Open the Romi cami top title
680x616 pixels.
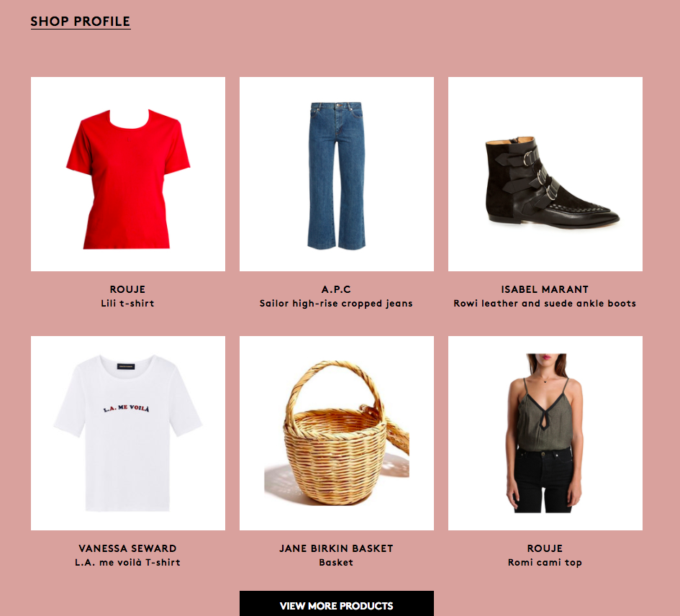coord(545,563)
